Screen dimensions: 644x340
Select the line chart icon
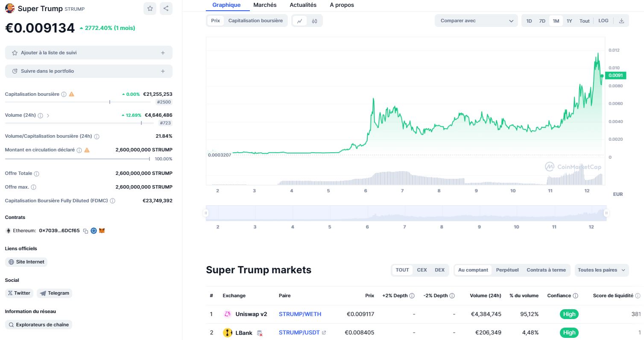coord(300,21)
